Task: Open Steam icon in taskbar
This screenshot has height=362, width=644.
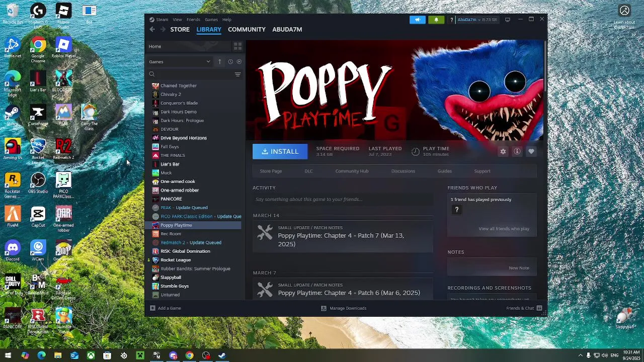Action: coord(222,355)
